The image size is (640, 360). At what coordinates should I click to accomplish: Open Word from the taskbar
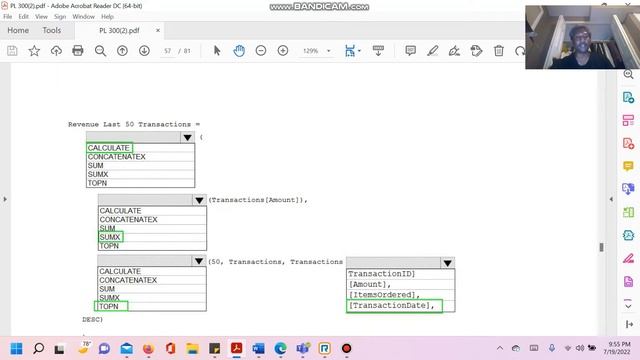click(258, 349)
